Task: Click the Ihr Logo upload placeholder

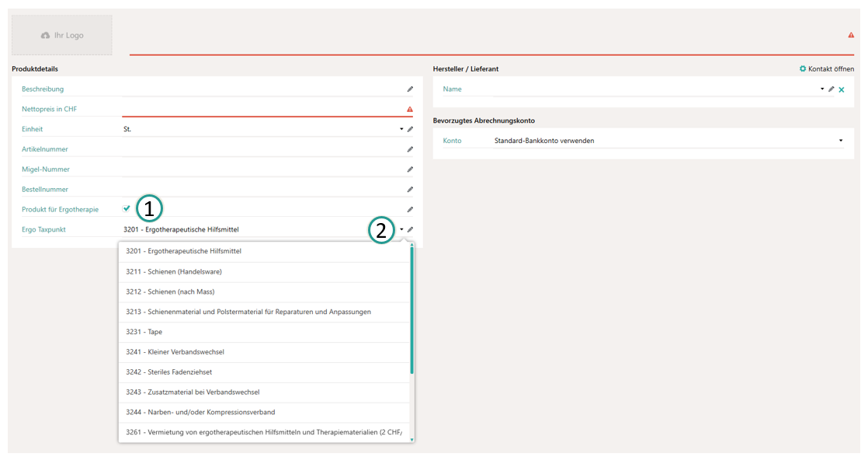Action: (x=62, y=35)
